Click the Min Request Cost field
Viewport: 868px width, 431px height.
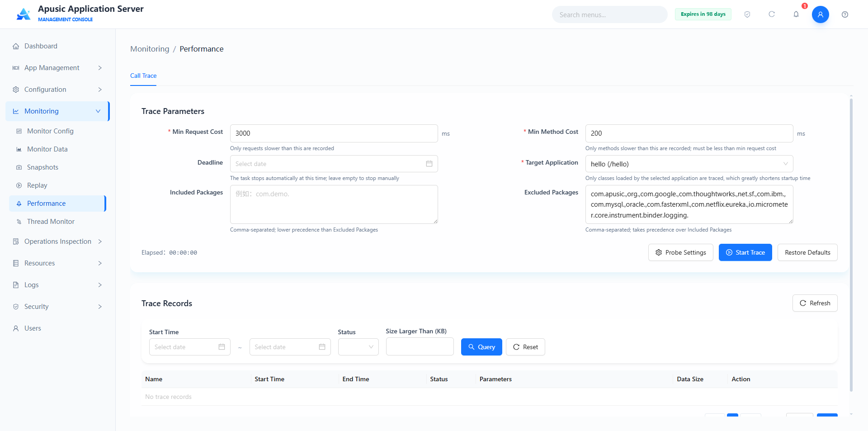(334, 133)
